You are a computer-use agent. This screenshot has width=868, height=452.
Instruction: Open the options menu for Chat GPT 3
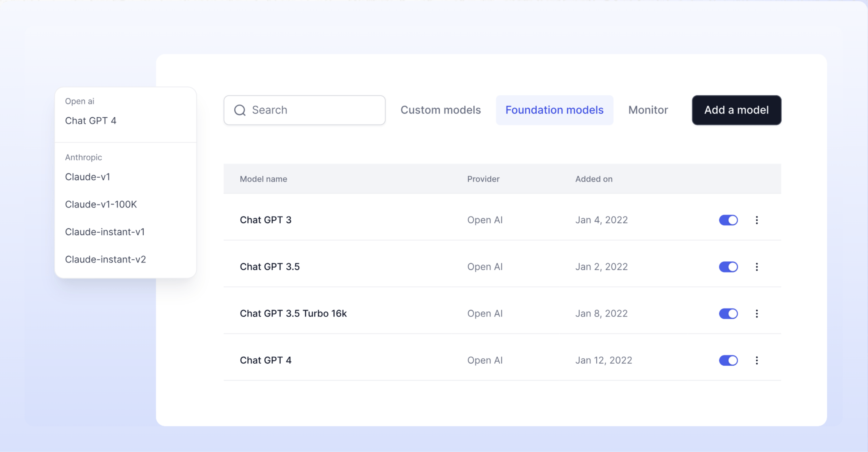tap(757, 220)
